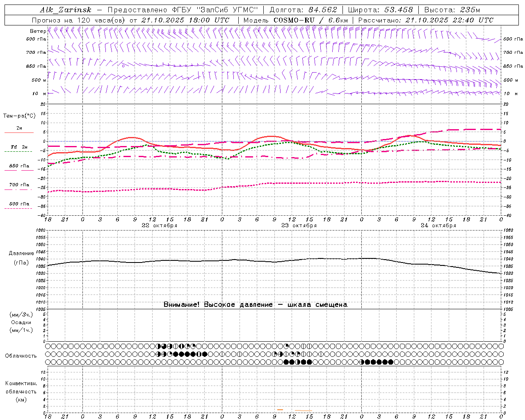Click the forecast start time 21.10.2025 18:00 UTC
525x420 pixels.
185,20
